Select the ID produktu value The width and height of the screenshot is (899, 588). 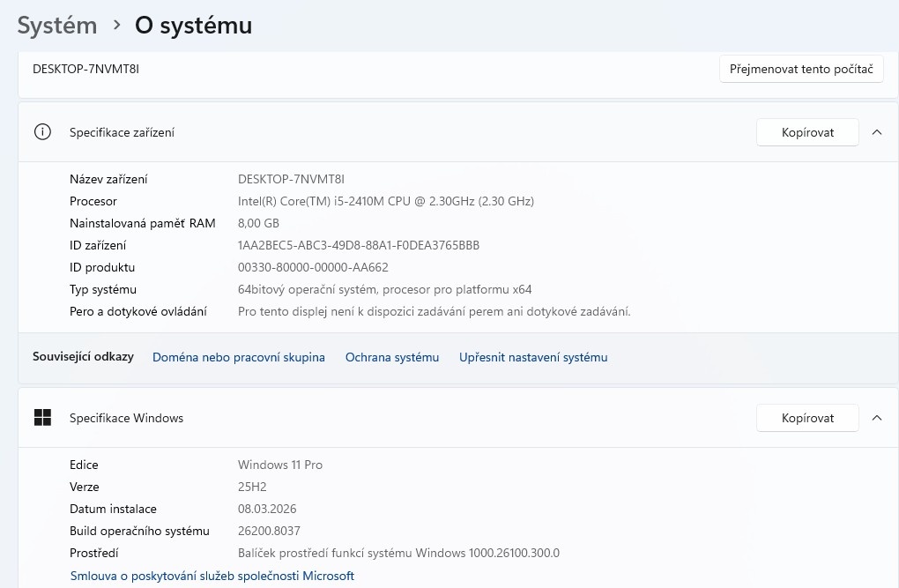point(315,267)
